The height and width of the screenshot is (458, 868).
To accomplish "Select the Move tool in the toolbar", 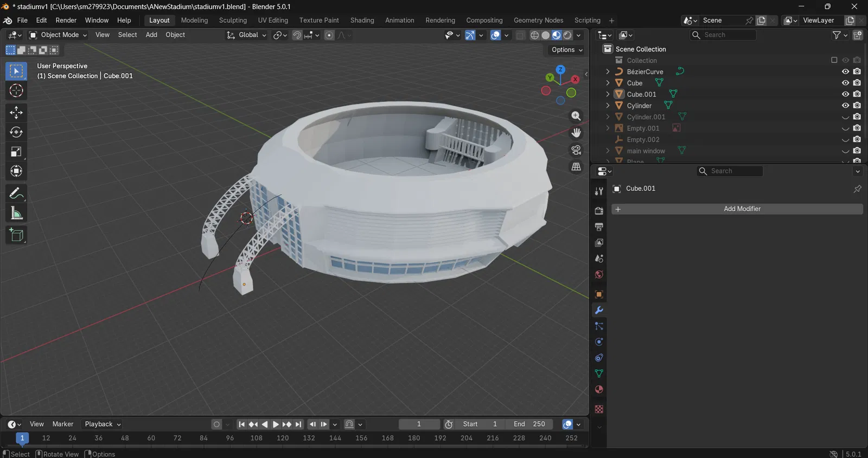I will click(16, 112).
